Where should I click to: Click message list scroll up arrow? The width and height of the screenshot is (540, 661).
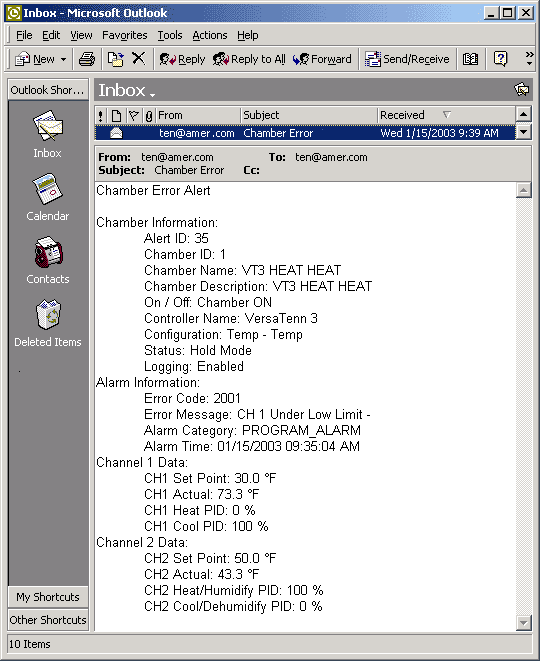pos(523,114)
